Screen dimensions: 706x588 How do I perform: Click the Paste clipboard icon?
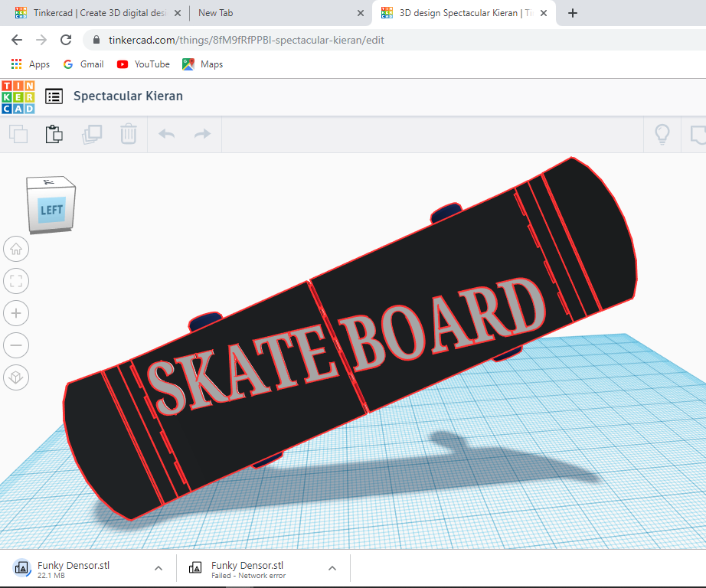54,134
